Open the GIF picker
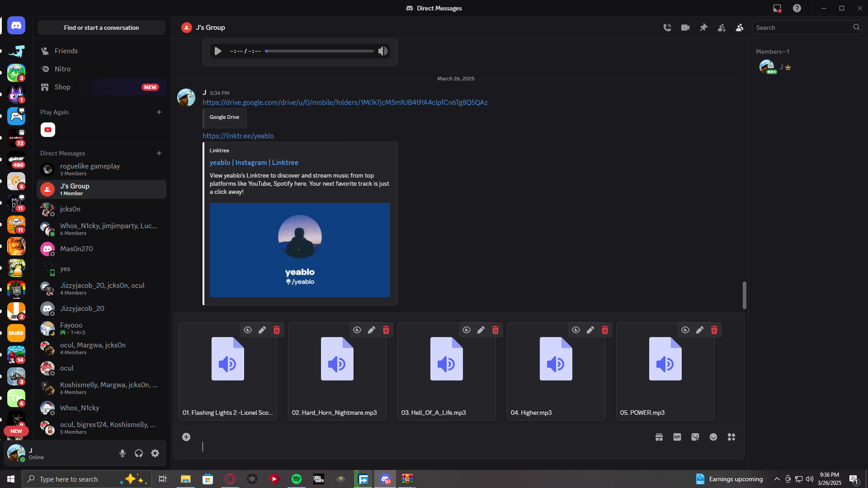The width and height of the screenshot is (868, 488). pos(677,437)
